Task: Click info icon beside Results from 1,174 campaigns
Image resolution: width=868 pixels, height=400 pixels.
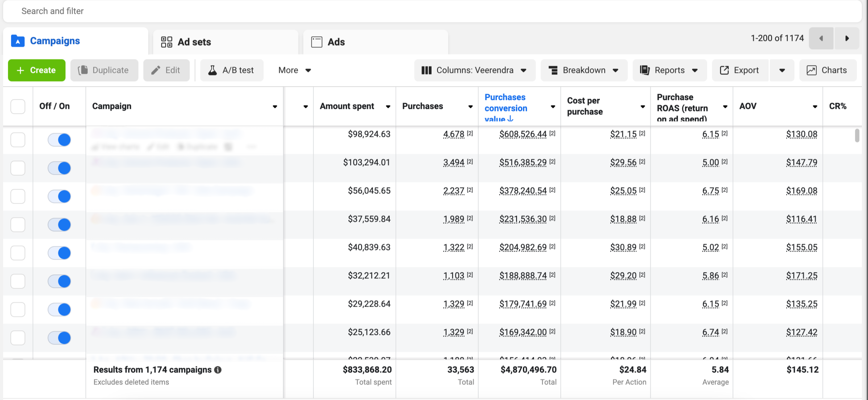Action: [x=218, y=370]
